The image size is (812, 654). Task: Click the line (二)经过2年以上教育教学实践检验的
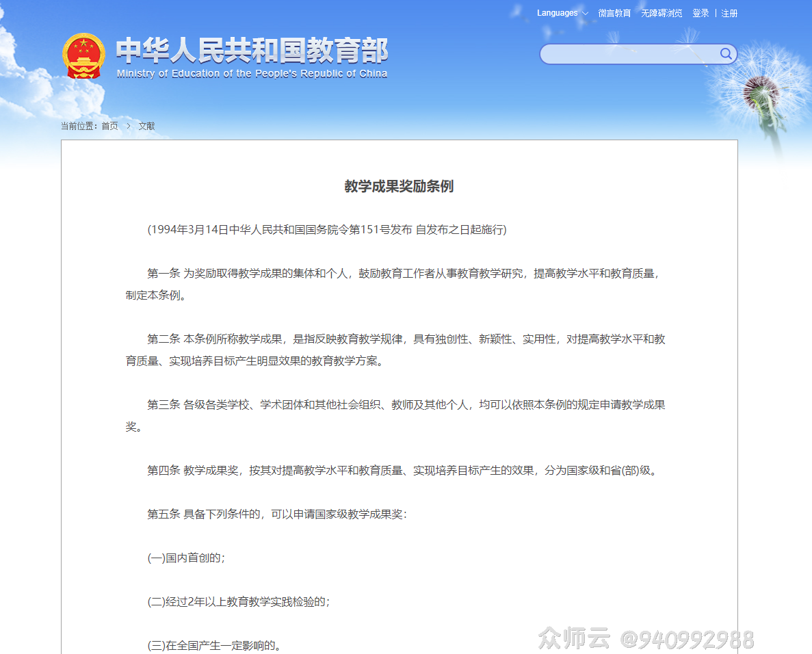(x=239, y=602)
